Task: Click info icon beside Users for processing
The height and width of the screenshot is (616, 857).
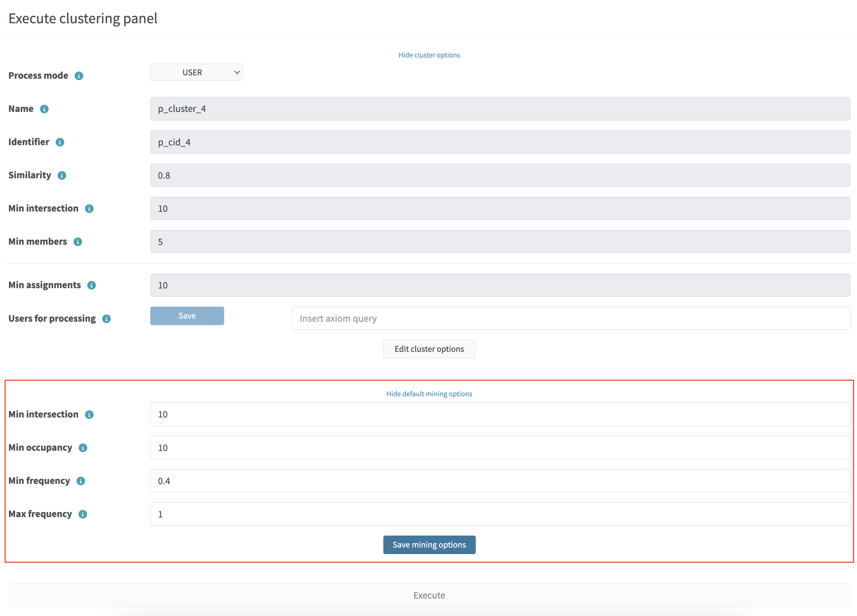Action: pos(106,319)
